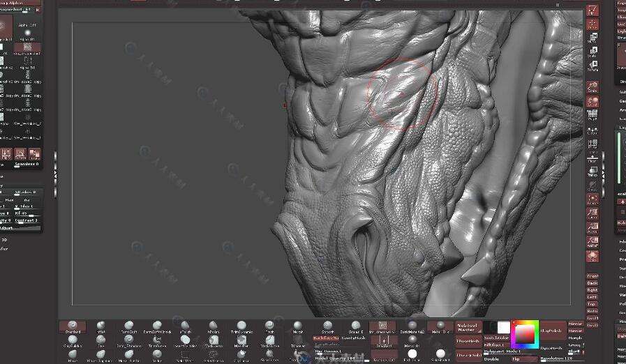This screenshot has width=626, height=364.
Task: Select the MaskPen brush
Action: 241,342
